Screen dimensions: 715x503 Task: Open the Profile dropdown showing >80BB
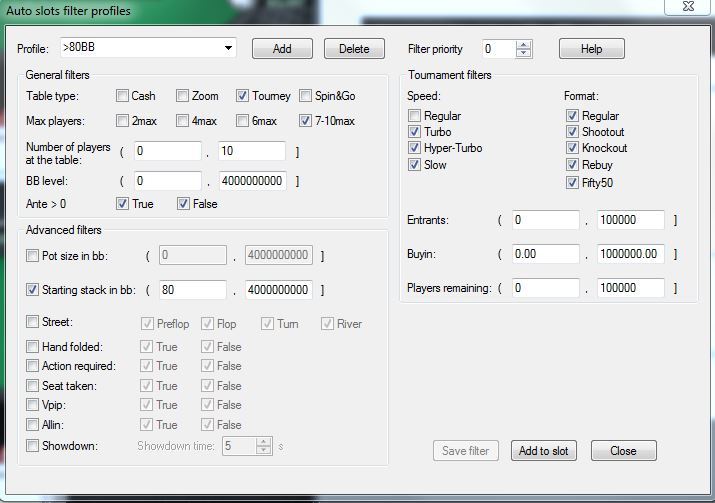pyautogui.click(x=148, y=47)
